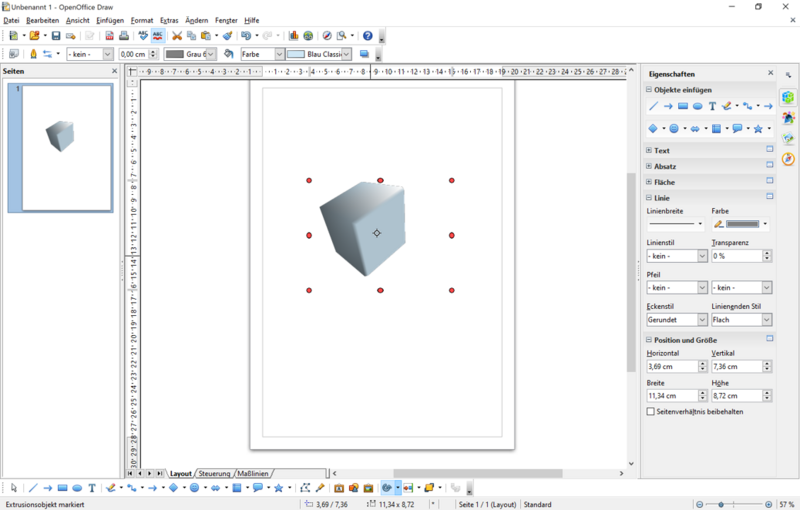This screenshot has height=510, width=800.
Task: Collapse the Linie section
Action: pyautogui.click(x=650, y=198)
